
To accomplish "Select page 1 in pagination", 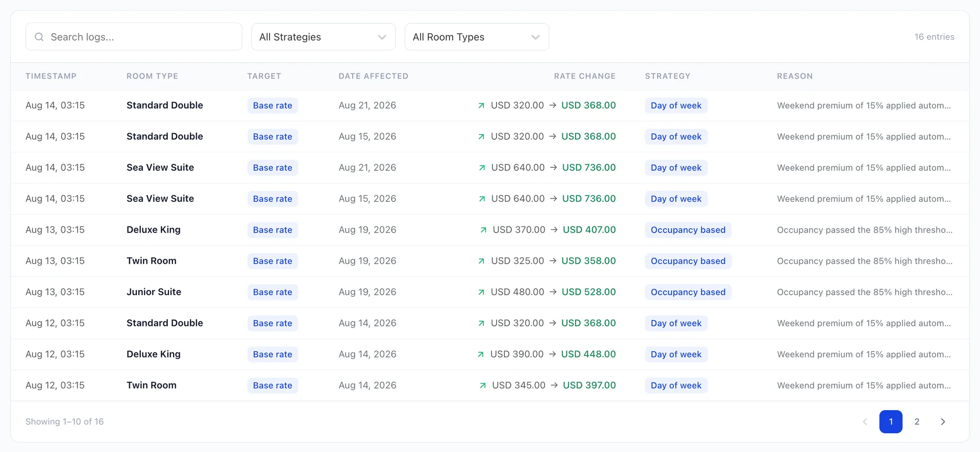I will 891,421.
